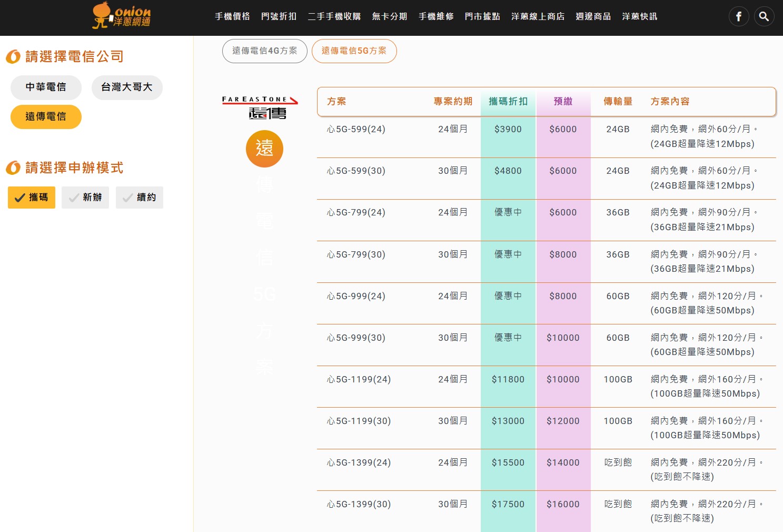Open 二手手機收購 menu

tap(334, 16)
